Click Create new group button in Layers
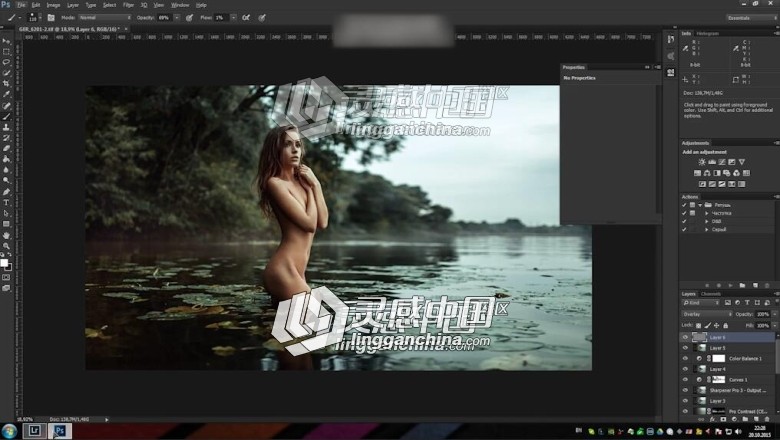Image resolution: width=780 pixels, height=440 pixels. [x=745, y=419]
